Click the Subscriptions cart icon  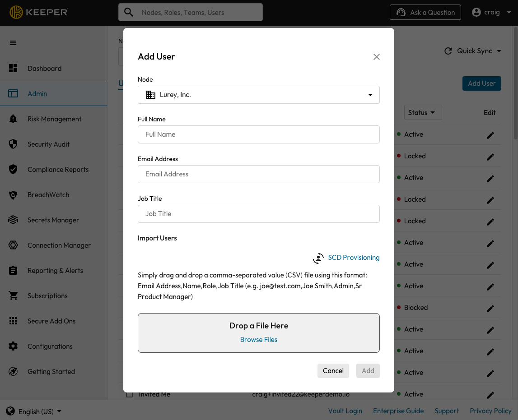[x=13, y=296]
